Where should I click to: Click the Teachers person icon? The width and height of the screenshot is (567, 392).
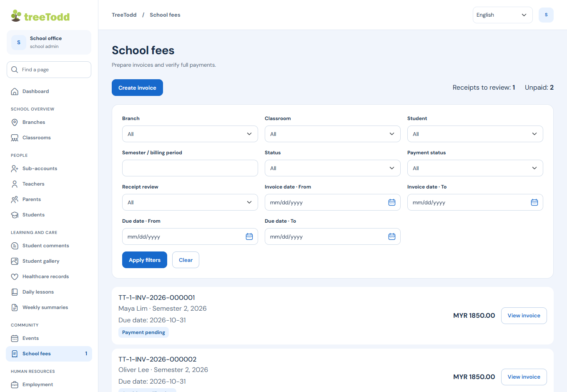pyautogui.click(x=15, y=184)
